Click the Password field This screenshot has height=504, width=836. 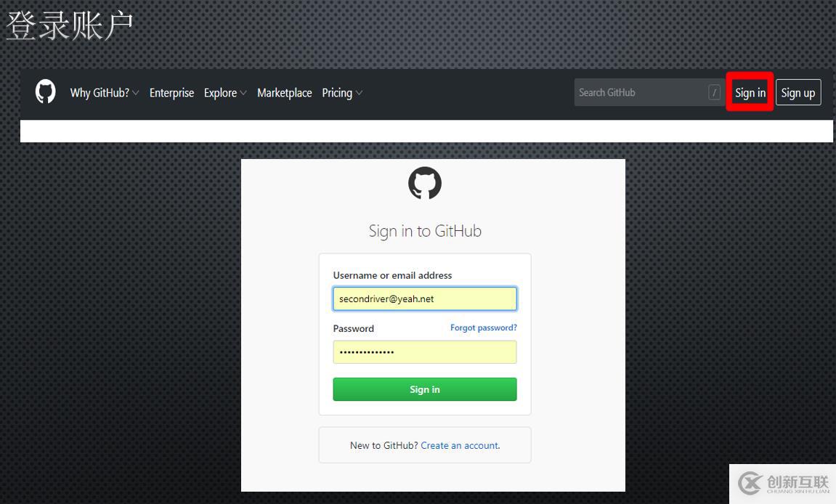[425, 352]
